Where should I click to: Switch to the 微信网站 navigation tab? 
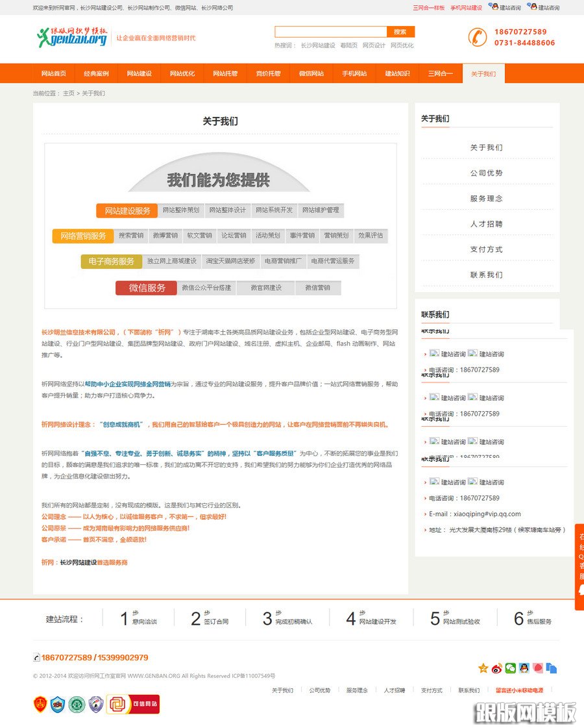pos(310,73)
